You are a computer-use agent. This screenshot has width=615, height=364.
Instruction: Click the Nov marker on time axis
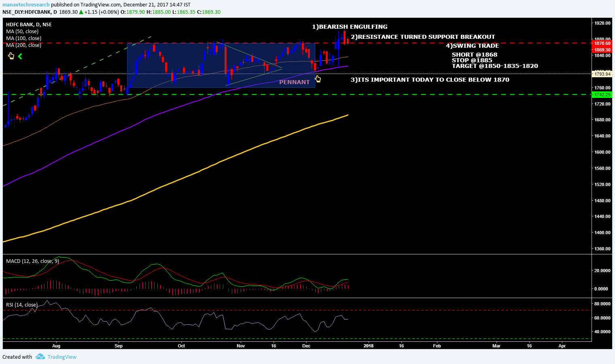coord(241,346)
